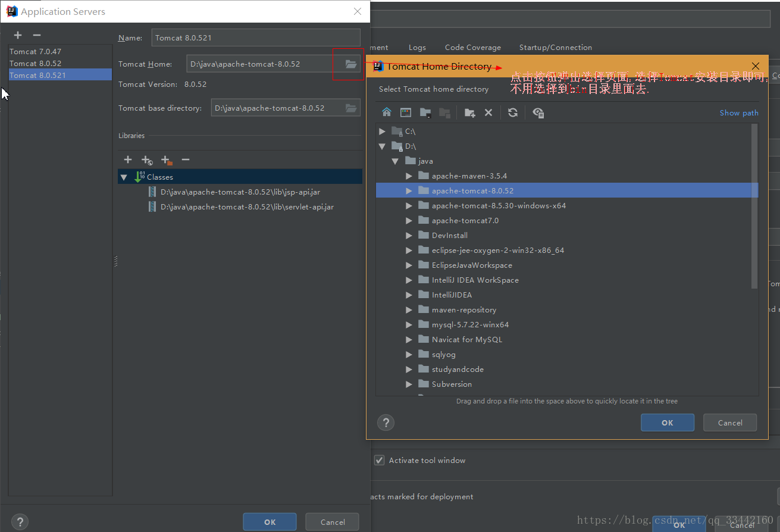Image resolution: width=780 pixels, height=532 pixels.
Task: Click the folder icon beside sqlyog
Action: click(x=424, y=354)
